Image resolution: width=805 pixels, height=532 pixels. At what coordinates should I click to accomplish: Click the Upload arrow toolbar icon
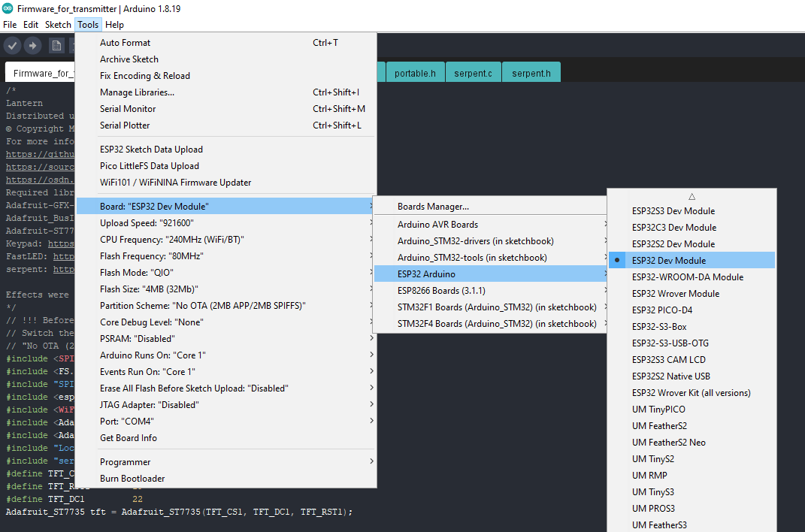32,46
